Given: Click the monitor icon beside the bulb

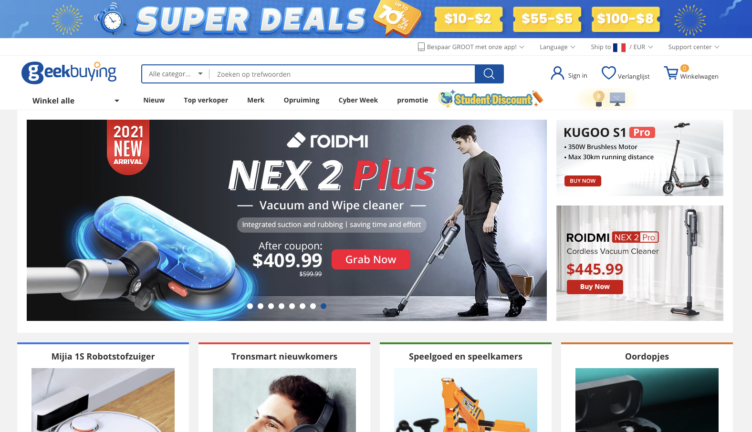Looking at the screenshot, I should pos(617,99).
